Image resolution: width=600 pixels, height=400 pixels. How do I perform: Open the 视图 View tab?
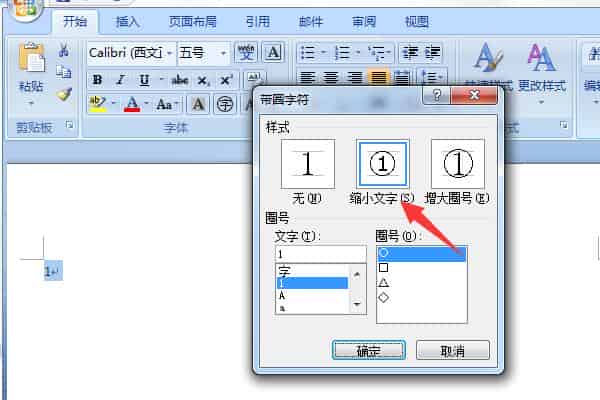[417, 21]
